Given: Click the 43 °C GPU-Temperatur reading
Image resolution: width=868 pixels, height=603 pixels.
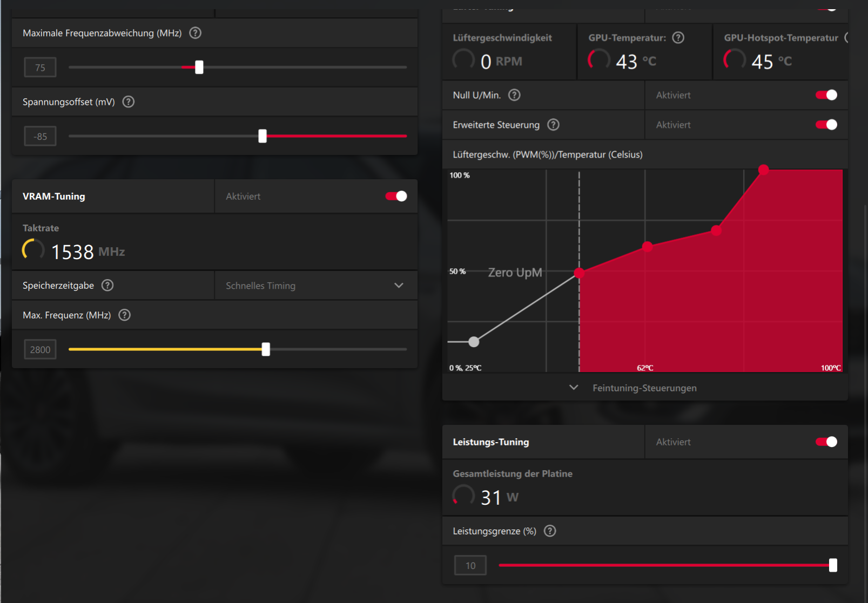Looking at the screenshot, I should click(x=636, y=62).
